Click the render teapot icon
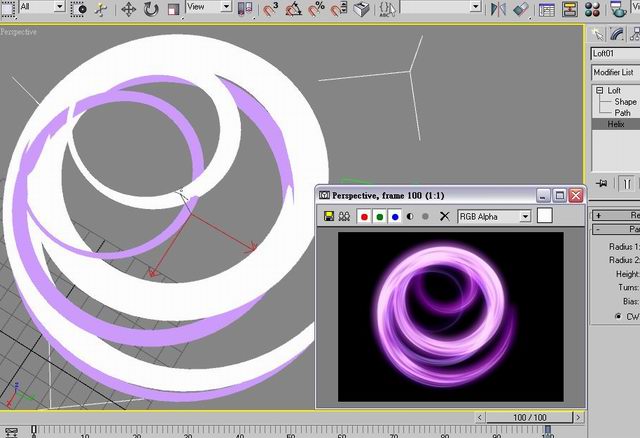Screen dimensions: 640x438 click(x=618, y=9)
